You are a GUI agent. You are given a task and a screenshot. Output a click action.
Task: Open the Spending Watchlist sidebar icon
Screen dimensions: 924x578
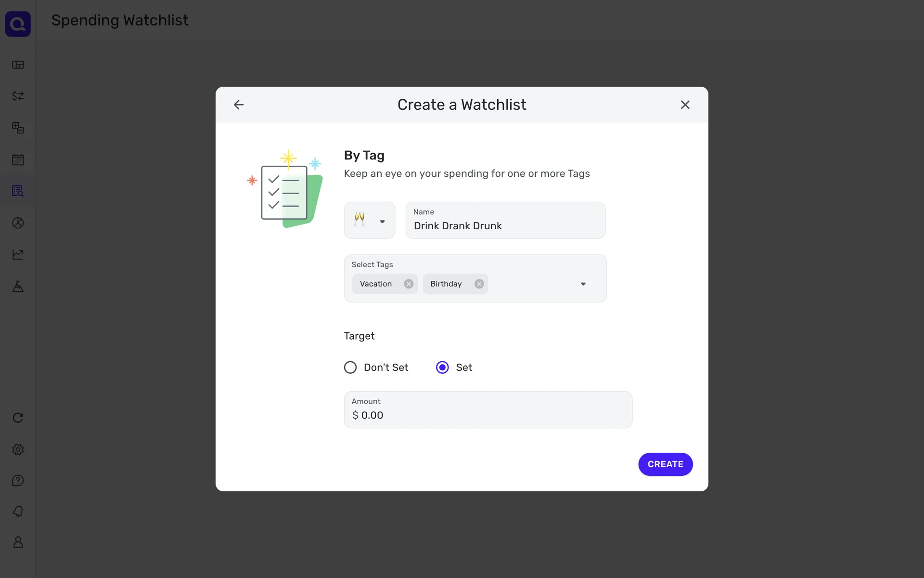(18, 191)
